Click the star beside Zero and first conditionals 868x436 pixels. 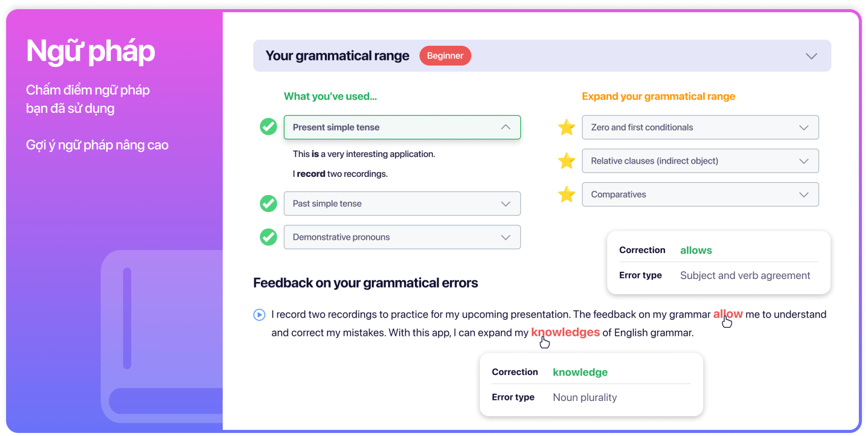[566, 127]
